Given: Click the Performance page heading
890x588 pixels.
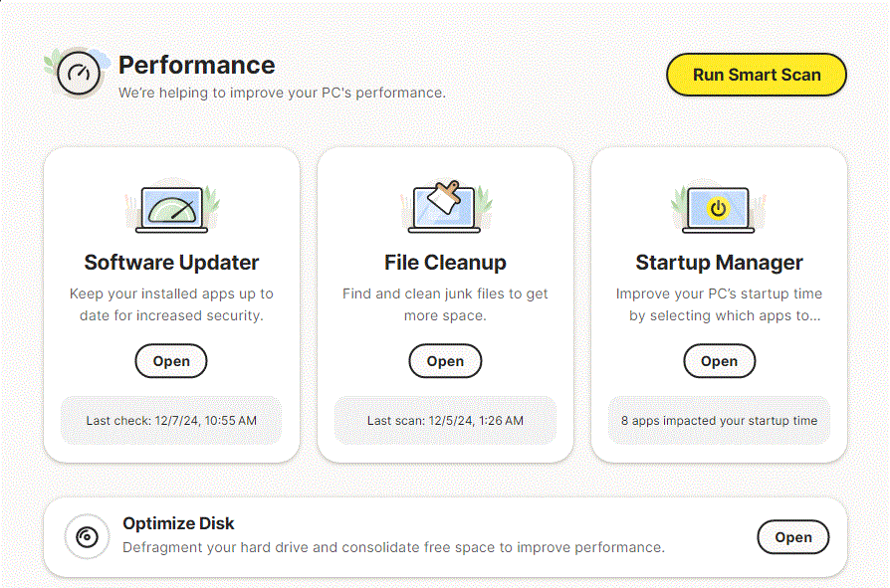Looking at the screenshot, I should click(196, 66).
